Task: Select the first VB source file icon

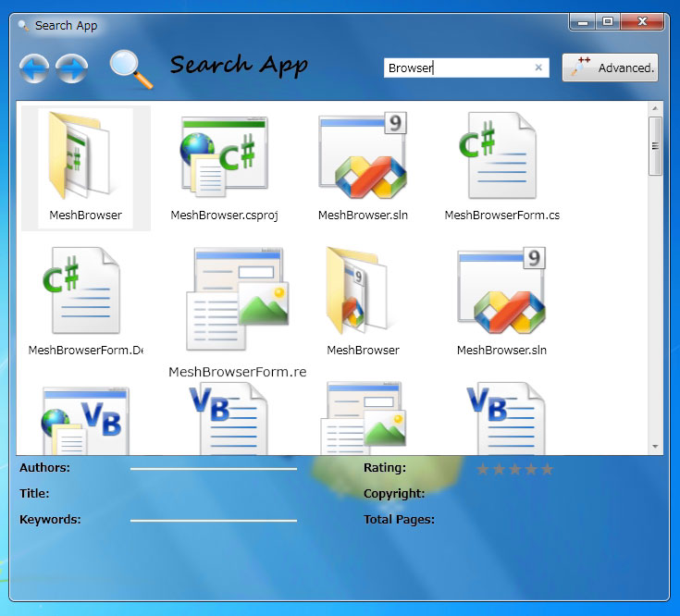Action: click(x=229, y=419)
